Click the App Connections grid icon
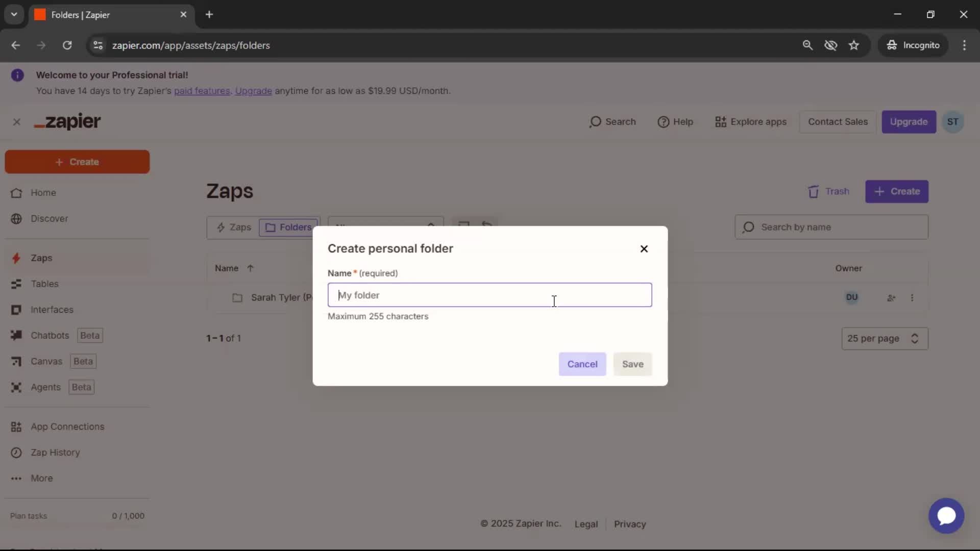 coord(16,427)
